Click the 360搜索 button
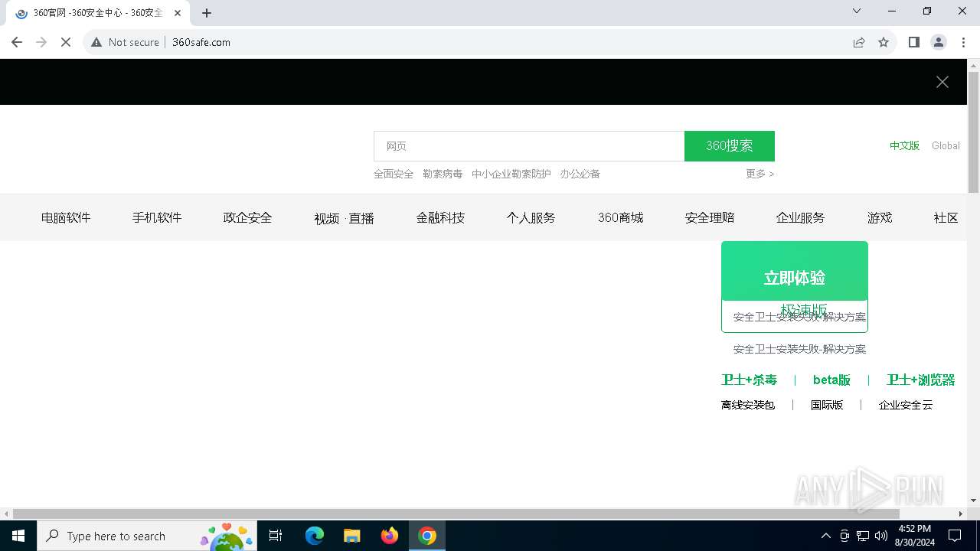Screen dimensions: 980x551 click(730, 146)
